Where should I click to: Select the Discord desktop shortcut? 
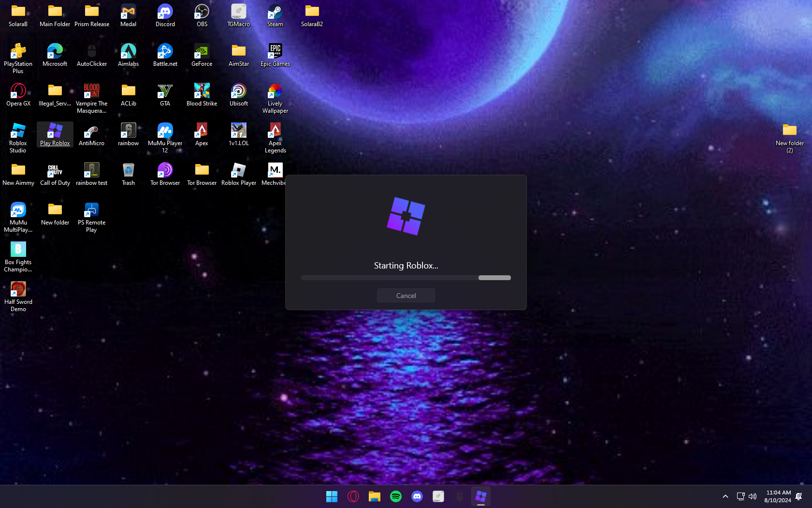[x=165, y=15]
